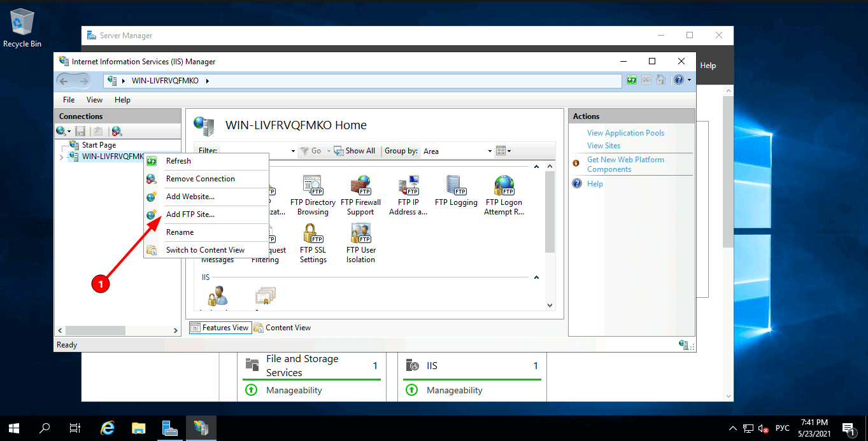This screenshot has width=868, height=441.
Task: Open FTP User Isolation feature
Action: tap(360, 243)
